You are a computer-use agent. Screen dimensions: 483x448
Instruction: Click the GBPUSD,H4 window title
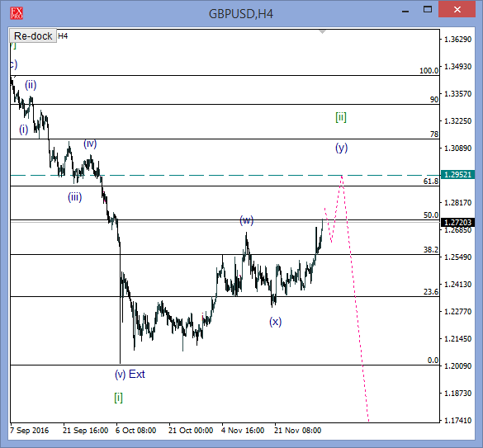[241, 14]
